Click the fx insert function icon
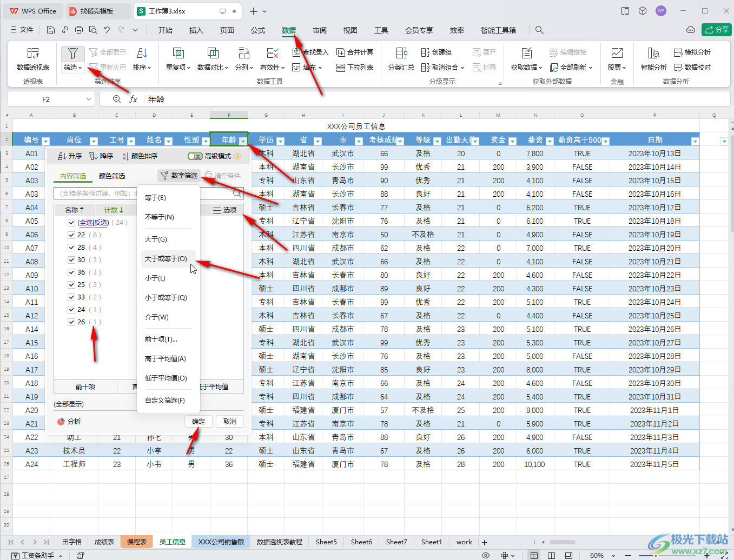The height and width of the screenshot is (560, 734). click(133, 99)
